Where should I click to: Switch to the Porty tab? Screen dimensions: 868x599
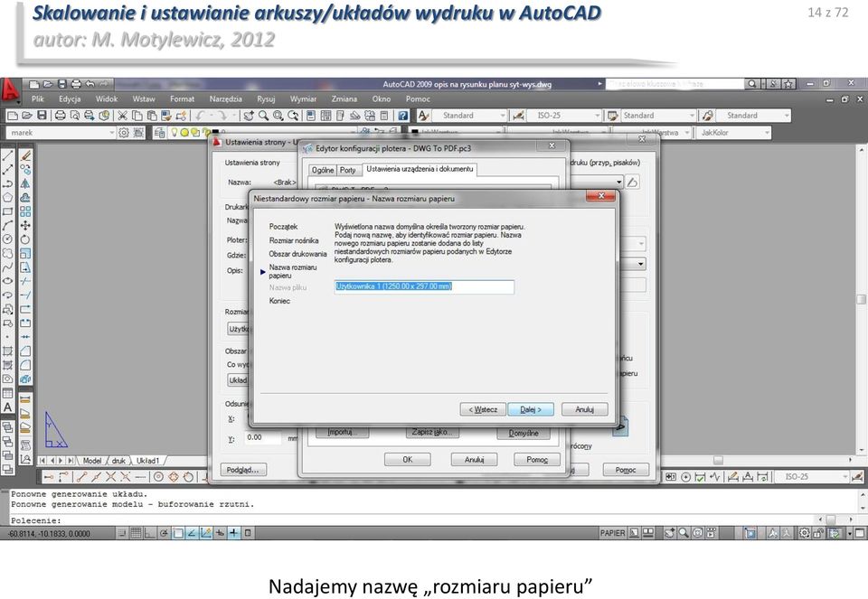[x=347, y=171]
